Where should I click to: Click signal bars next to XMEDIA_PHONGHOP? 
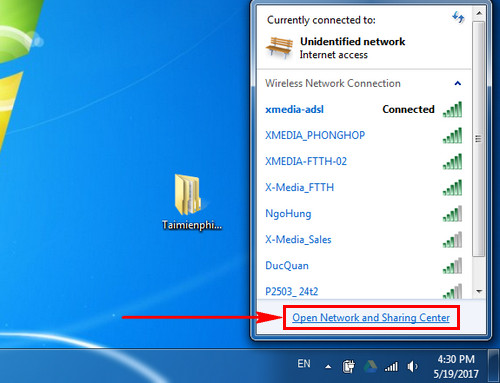452,135
